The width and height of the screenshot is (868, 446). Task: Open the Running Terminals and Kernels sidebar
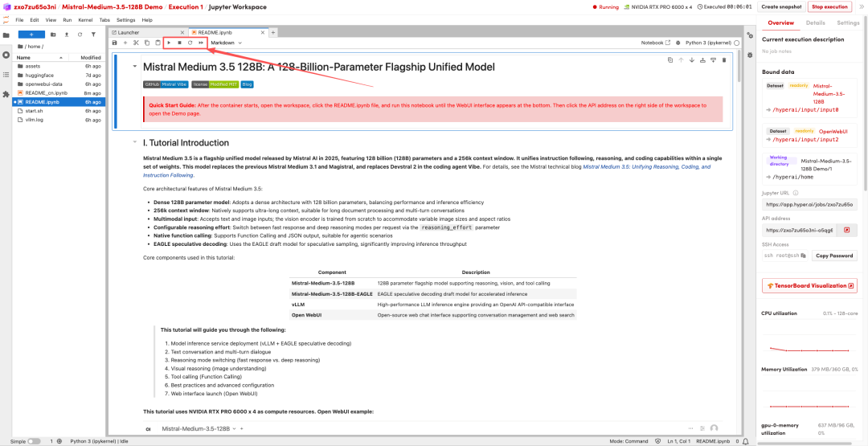click(x=6, y=55)
